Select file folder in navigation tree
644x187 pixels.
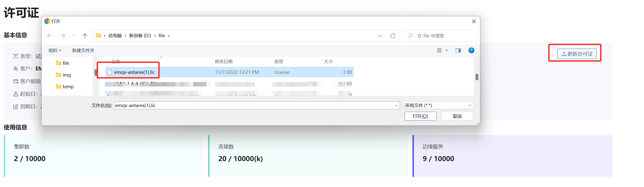point(62,63)
